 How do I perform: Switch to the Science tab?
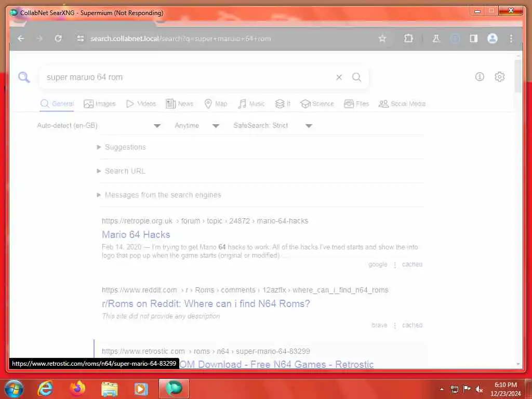(x=317, y=104)
